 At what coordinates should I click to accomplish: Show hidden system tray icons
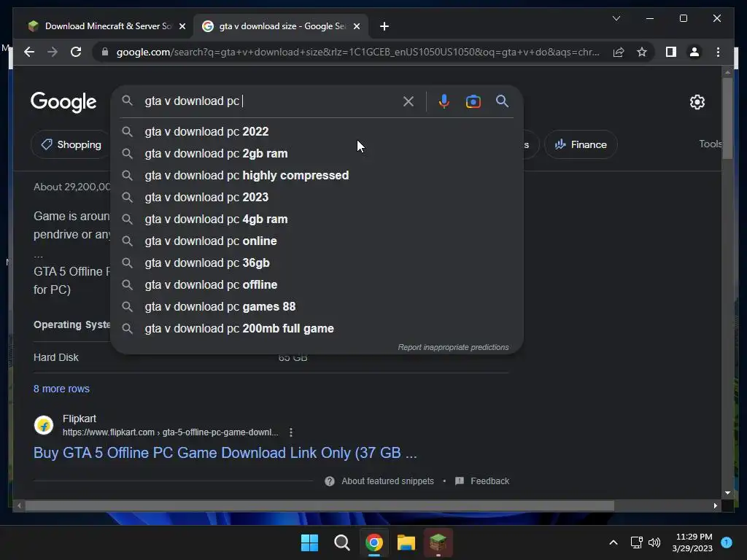(613, 542)
